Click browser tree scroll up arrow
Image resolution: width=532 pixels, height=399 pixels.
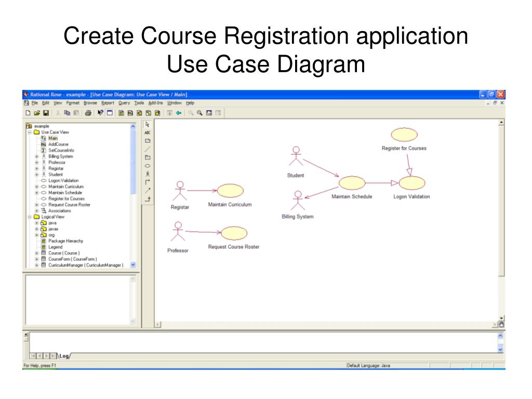point(133,126)
